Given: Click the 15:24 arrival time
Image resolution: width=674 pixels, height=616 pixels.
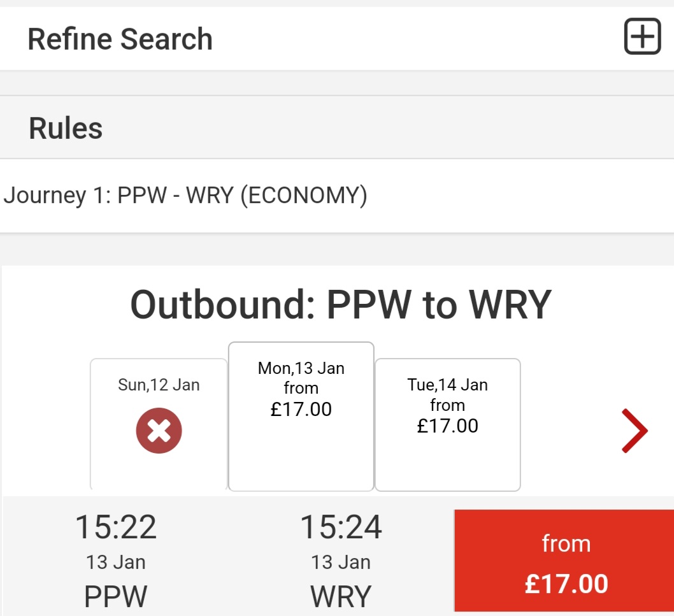Looking at the screenshot, I should tap(340, 527).
